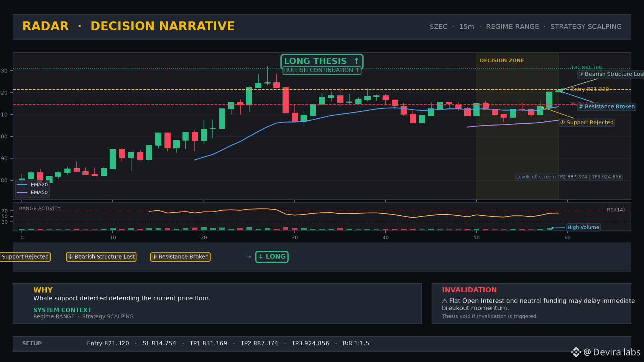Click the REGIME RANGE header label
The image size is (644, 362).
point(513,27)
